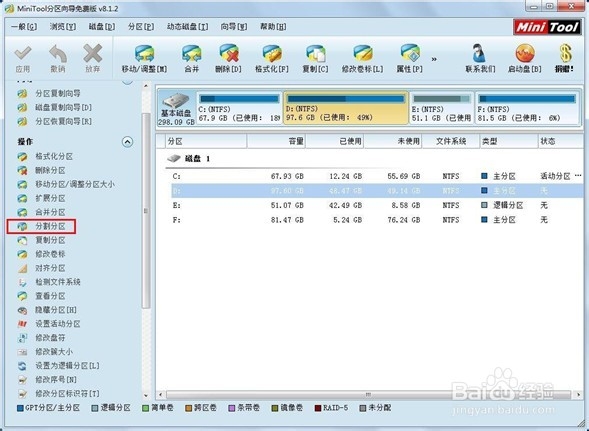
Task: Sort by 已使用 column header
Action: tap(335, 141)
